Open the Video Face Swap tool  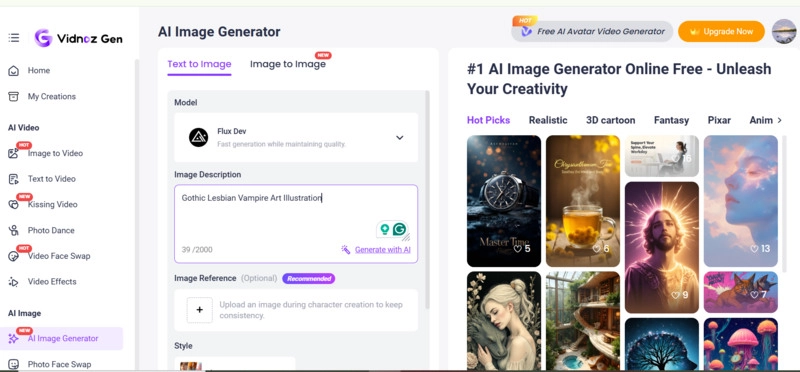coord(59,256)
